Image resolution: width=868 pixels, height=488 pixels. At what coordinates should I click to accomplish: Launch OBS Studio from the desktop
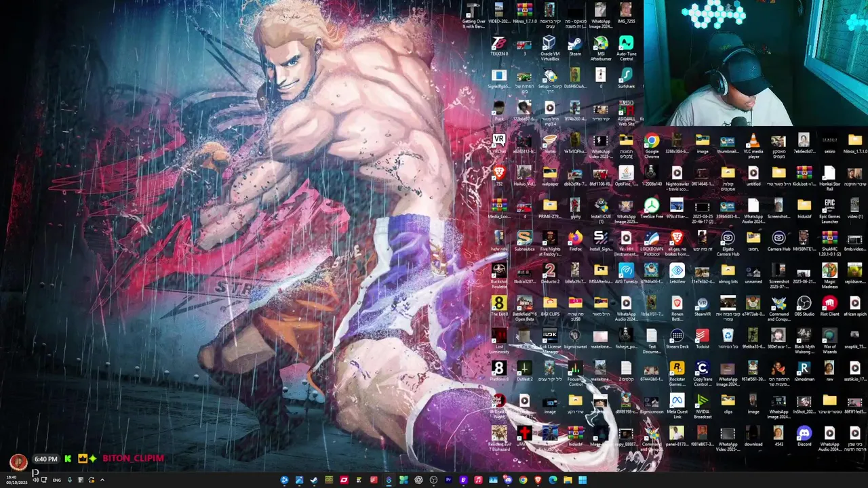804,306
